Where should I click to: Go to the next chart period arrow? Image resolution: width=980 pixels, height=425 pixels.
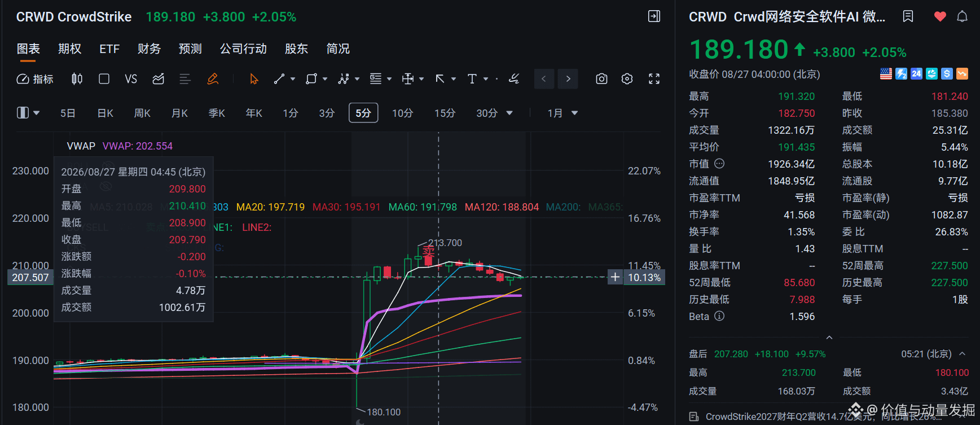coord(568,79)
